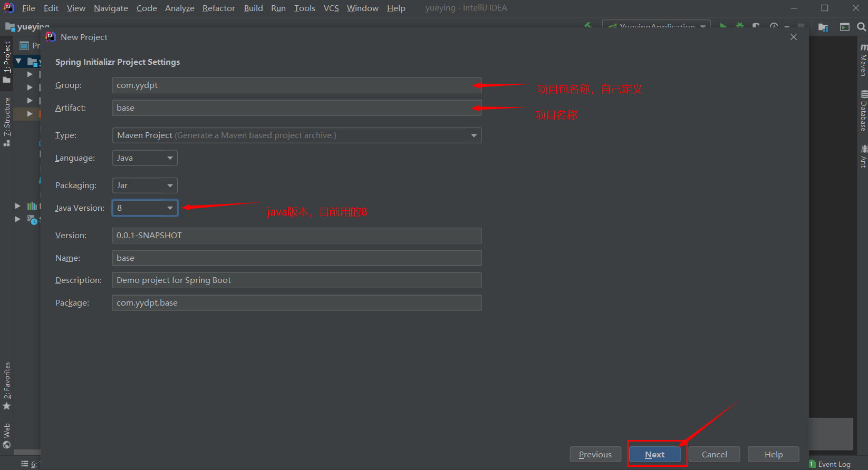Screen dimensions: 868x470
Task: Click the External Libraries bar-chart icon
Action: click(x=32, y=206)
